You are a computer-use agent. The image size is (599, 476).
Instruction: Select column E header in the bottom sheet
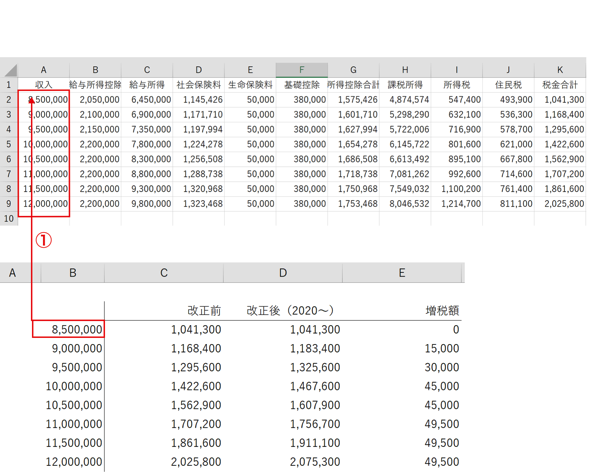coord(402,273)
